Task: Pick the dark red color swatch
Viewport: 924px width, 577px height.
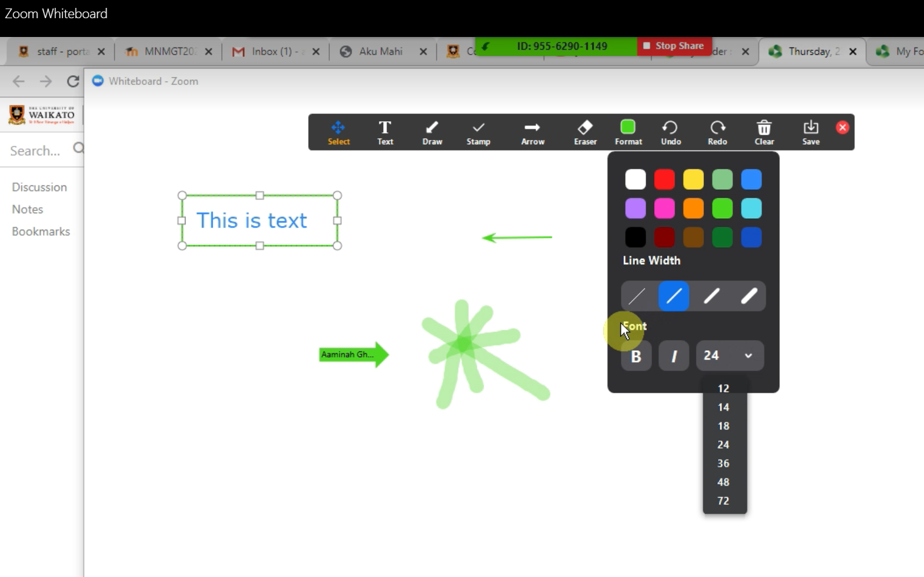Action: coord(665,237)
